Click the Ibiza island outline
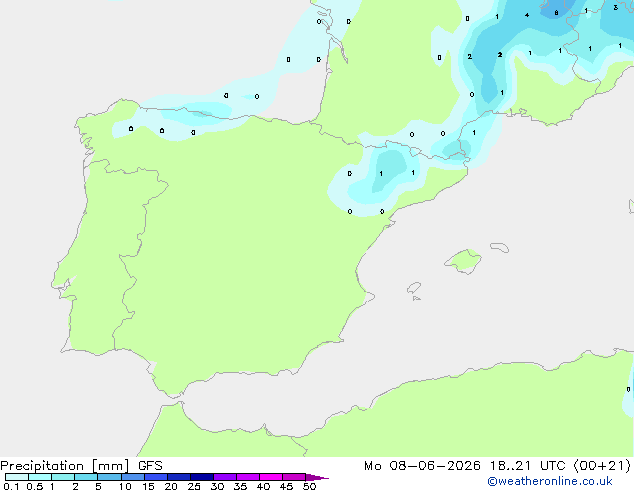Image resolution: width=634 pixels, height=490 pixels. 414,288
